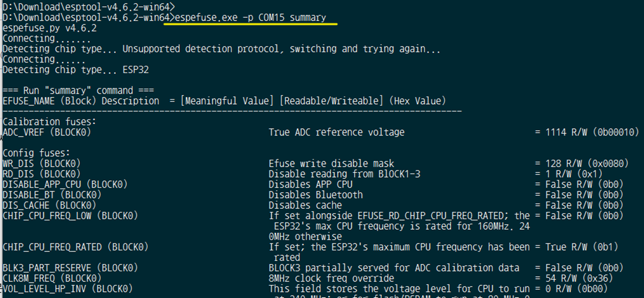Click 'Efuse write disable mask' description
The height and width of the screenshot is (298, 644).
[x=332, y=164]
